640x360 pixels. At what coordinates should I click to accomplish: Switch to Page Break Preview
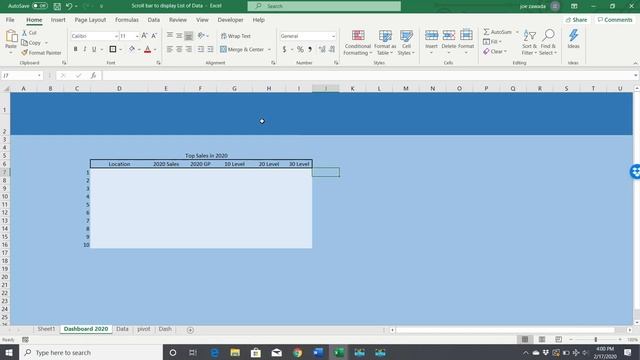click(x=558, y=340)
